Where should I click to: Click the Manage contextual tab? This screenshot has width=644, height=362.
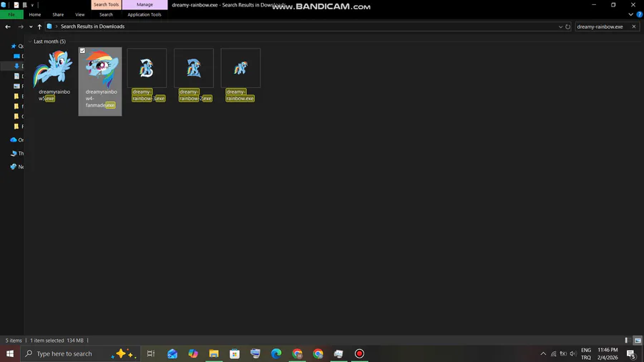145,4
